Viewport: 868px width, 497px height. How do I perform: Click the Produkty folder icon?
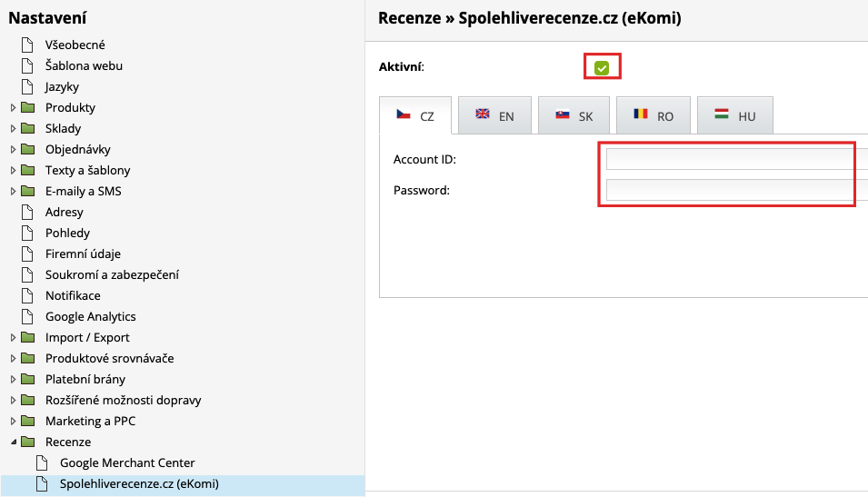(x=27, y=107)
